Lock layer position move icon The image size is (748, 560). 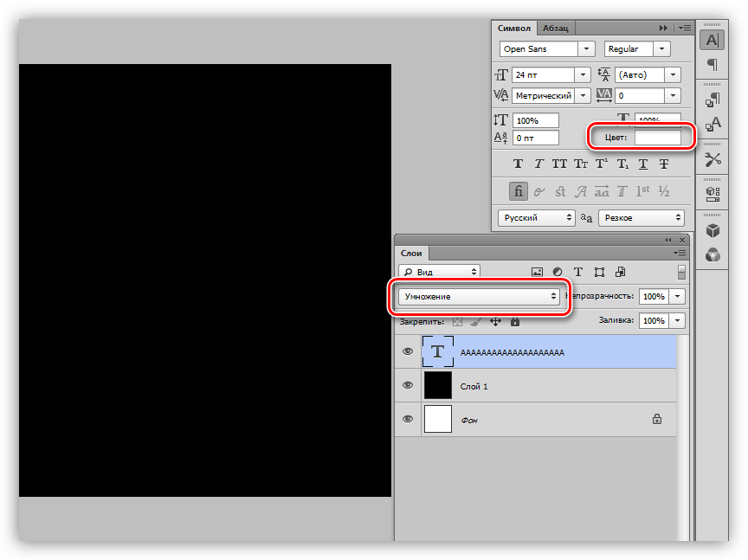[x=496, y=321]
